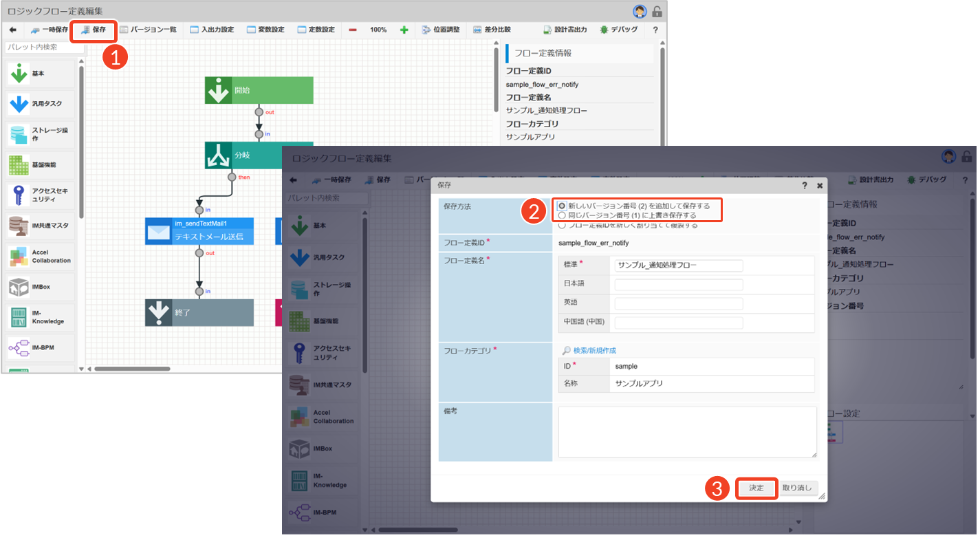Click the zoom out minus icon

coord(353,30)
